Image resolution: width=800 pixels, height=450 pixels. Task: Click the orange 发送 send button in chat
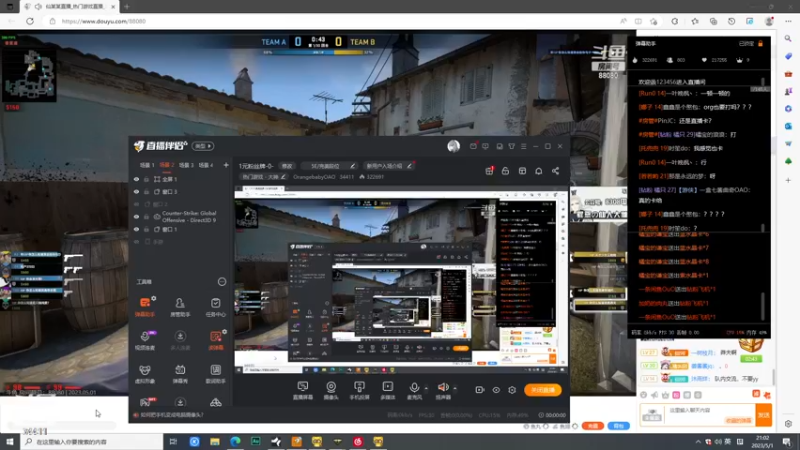[763, 415]
